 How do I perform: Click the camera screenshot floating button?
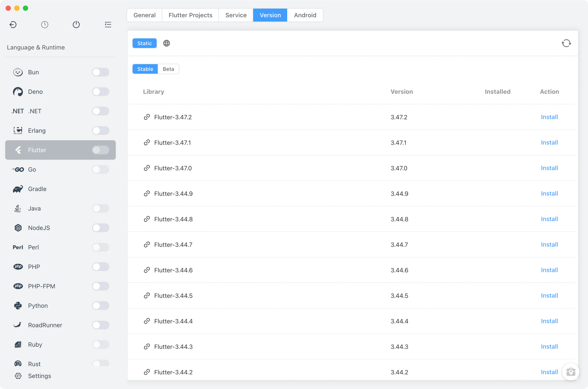click(570, 372)
